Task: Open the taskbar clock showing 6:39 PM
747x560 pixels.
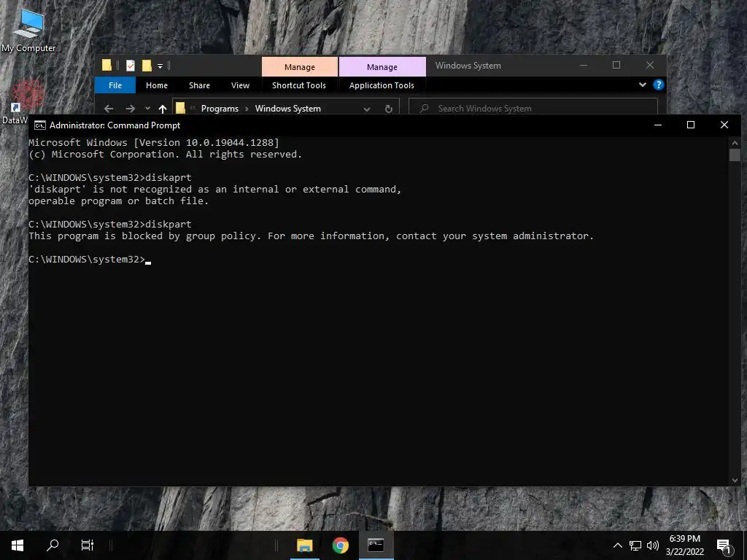Action: click(x=684, y=545)
